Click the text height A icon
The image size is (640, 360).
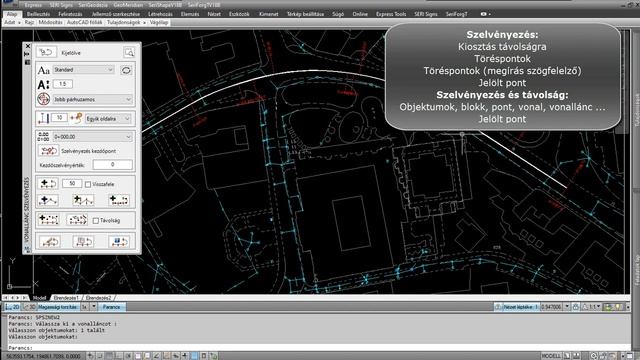tap(43, 84)
